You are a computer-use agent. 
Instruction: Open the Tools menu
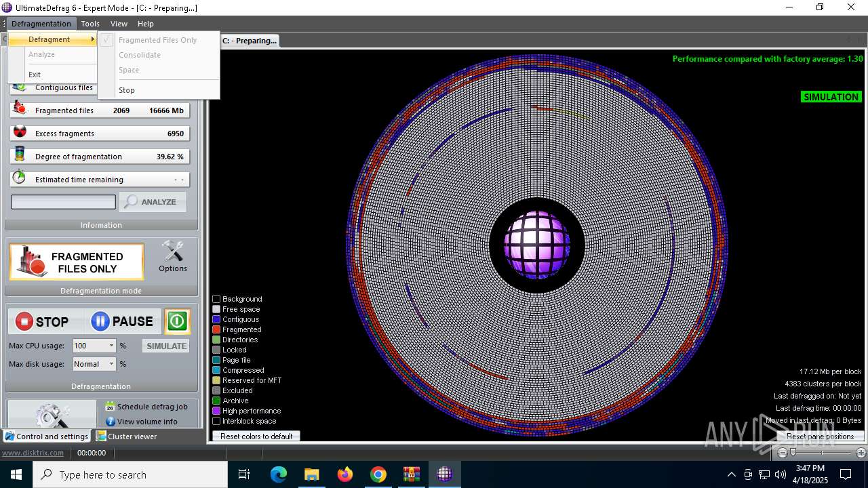coord(90,24)
